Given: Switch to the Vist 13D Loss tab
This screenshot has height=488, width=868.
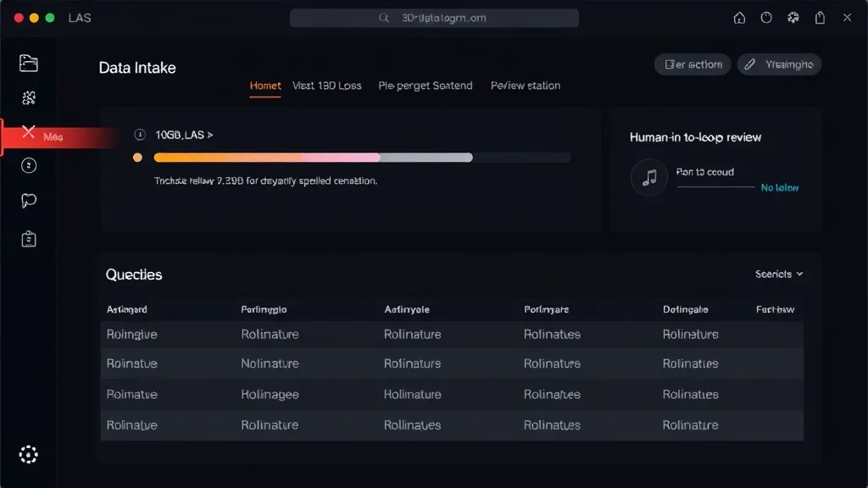Looking at the screenshot, I should click(x=326, y=86).
